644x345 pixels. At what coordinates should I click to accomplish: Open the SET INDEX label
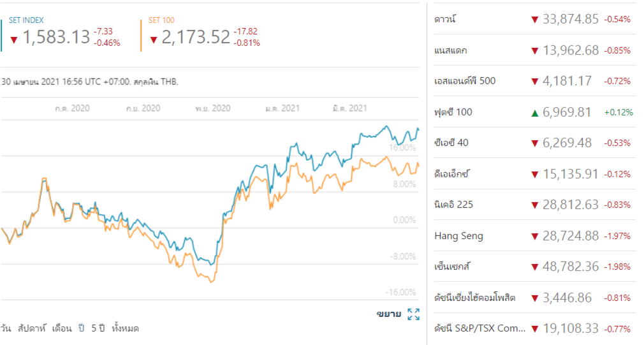tap(26, 20)
